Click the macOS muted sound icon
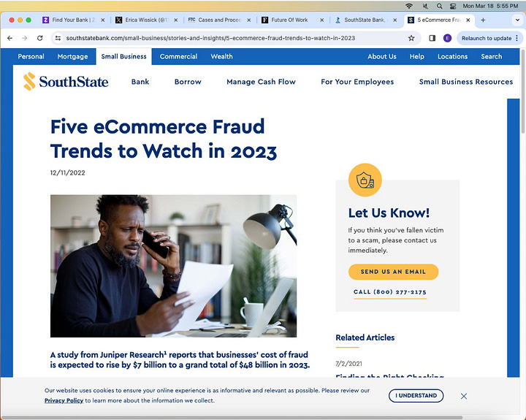Image resolution: width=526 pixels, height=420 pixels. tap(425, 6)
